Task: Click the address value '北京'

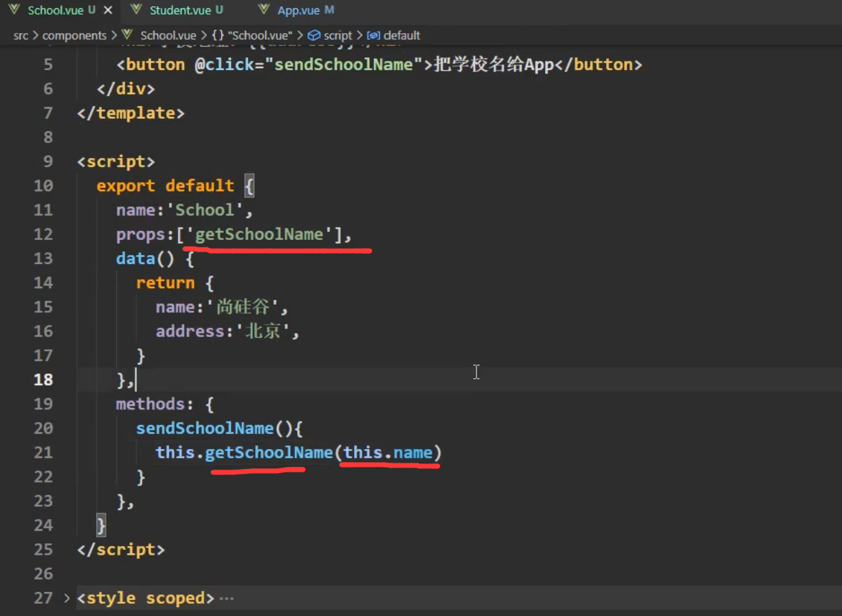Action: coord(262,331)
